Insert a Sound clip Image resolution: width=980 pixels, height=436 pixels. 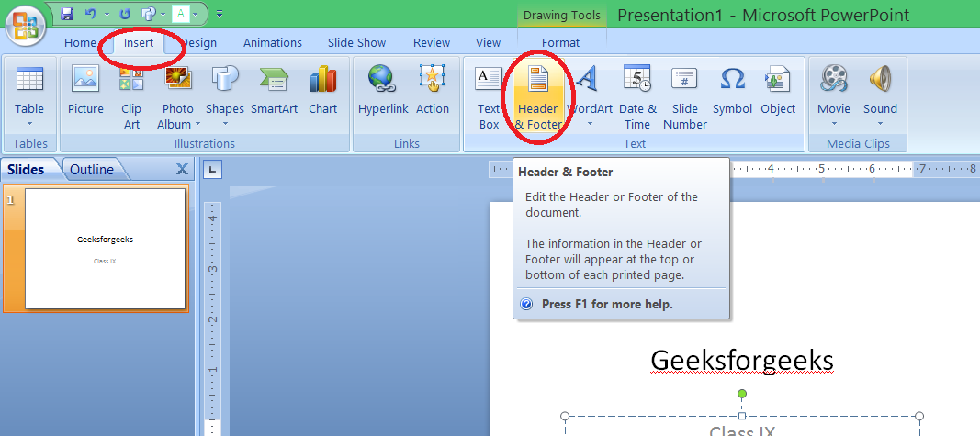[879, 96]
